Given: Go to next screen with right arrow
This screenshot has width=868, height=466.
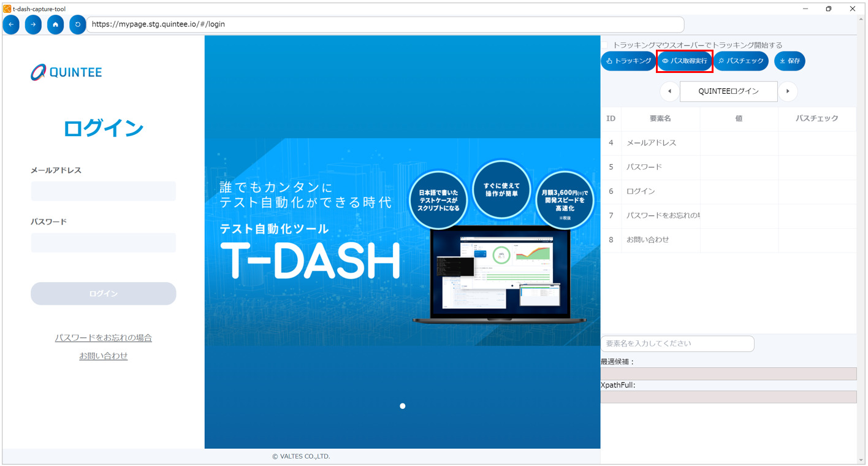Looking at the screenshot, I should [788, 91].
